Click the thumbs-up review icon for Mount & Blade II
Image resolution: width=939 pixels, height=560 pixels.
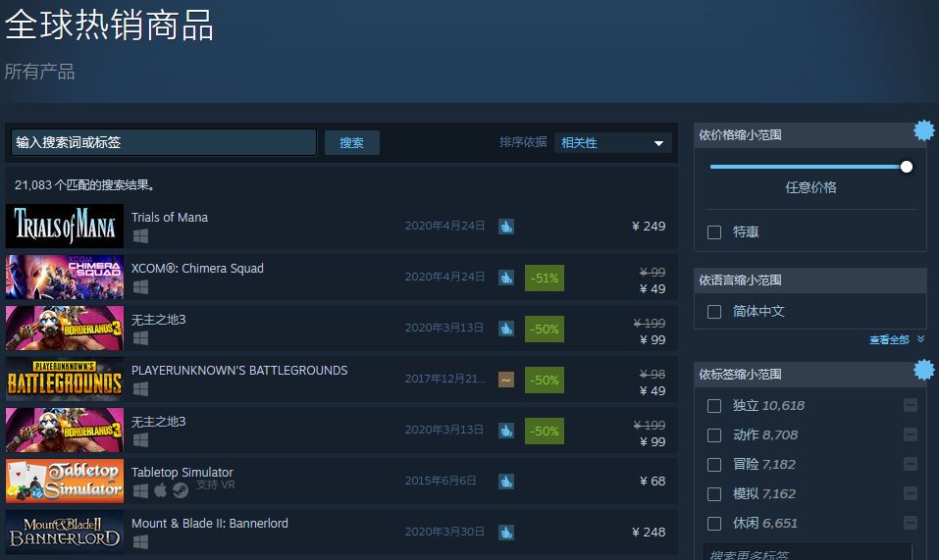point(505,533)
